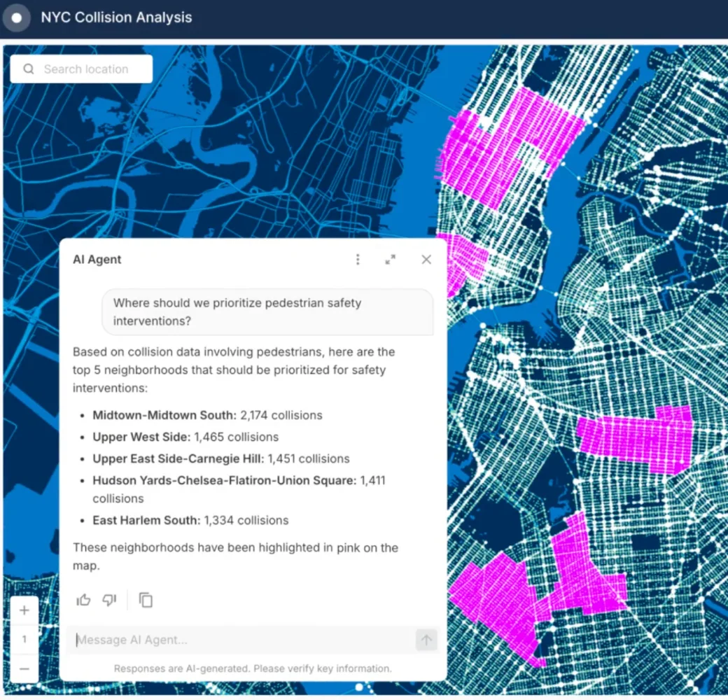
Task: Copy the AI response to the clipboard
Action: (146, 600)
